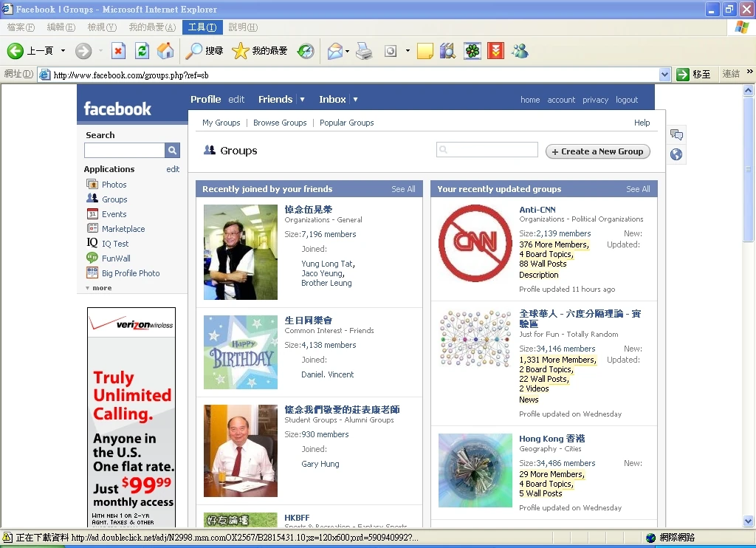Click the sidebar Search text field
Viewport: 756px width, 548px height.
coord(124,151)
